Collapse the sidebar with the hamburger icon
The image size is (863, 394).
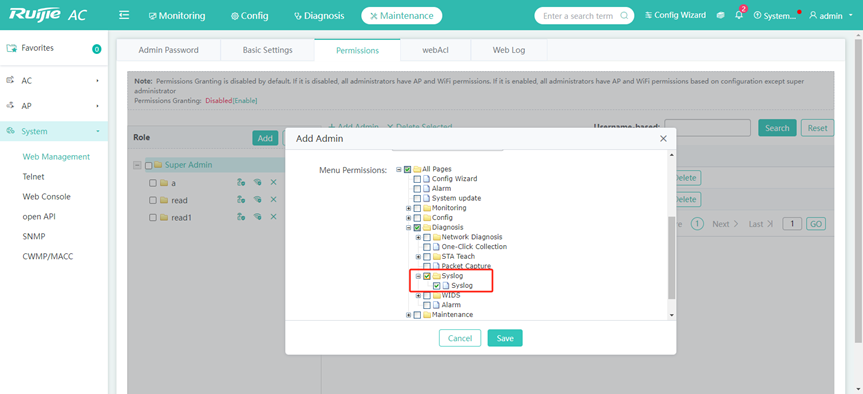pos(124,15)
